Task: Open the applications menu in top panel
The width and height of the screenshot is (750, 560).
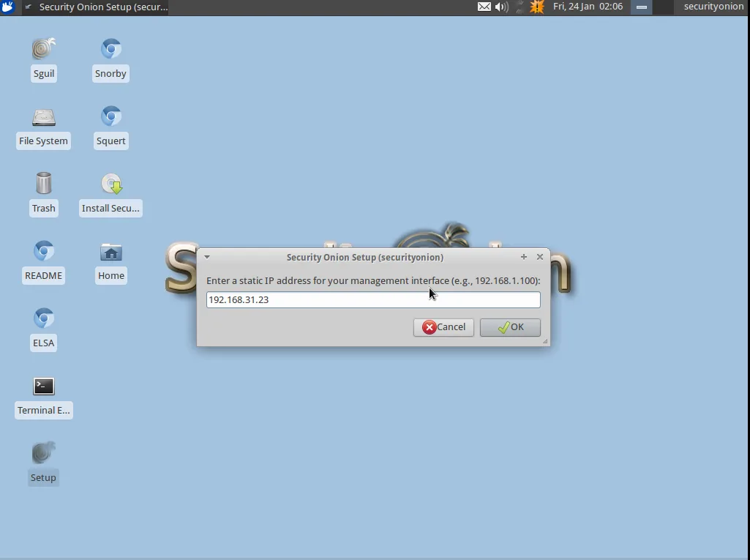Action: click(x=7, y=7)
